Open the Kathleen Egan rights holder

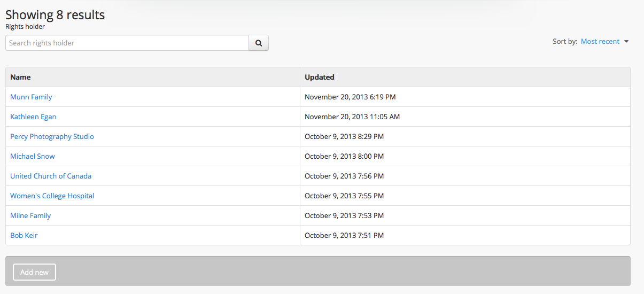point(33,117)
